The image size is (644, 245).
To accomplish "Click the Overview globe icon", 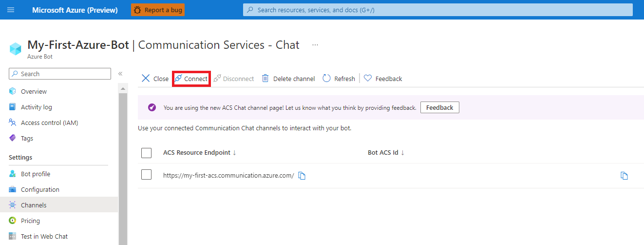I will tap(13, 91).
